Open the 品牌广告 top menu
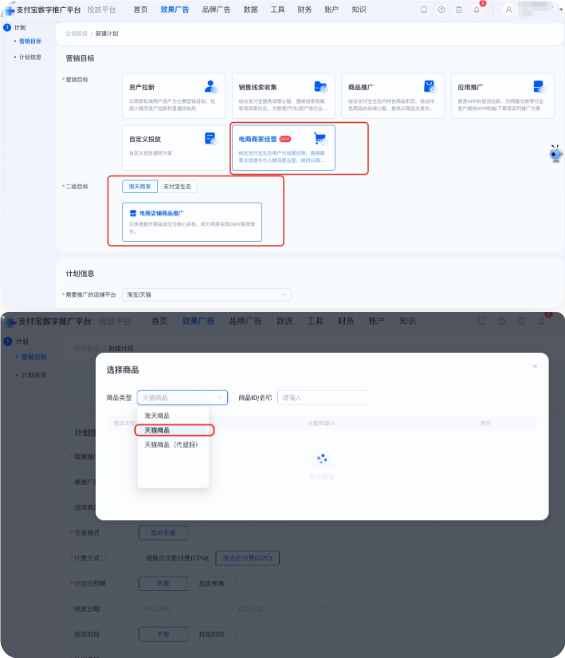This screenshot has width=565, height=658. click(x=216, y=10)
